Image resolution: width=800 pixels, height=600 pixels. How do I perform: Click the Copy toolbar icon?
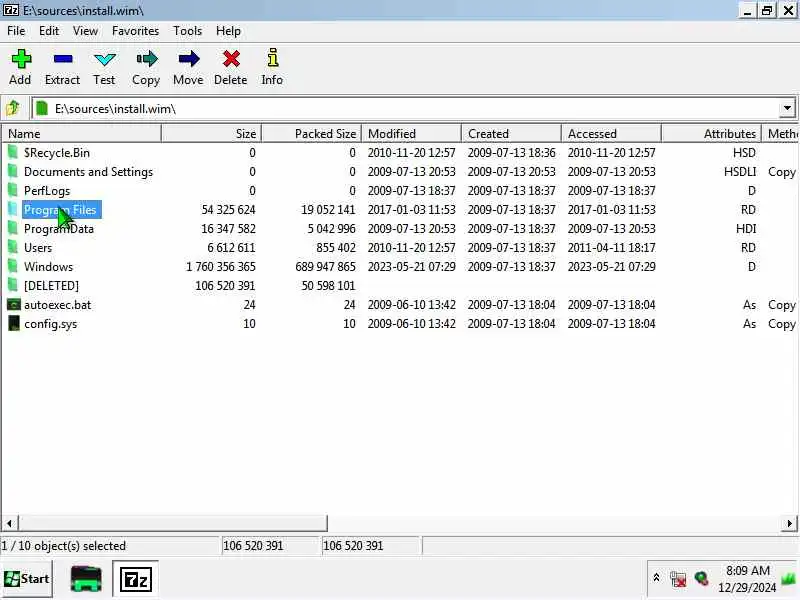click(x=147, y=59)
